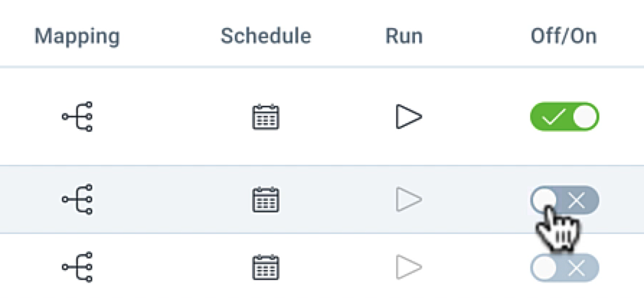Turn on the third row's off toggle
This screenshot has height=298, width=644.
(565, 268)
